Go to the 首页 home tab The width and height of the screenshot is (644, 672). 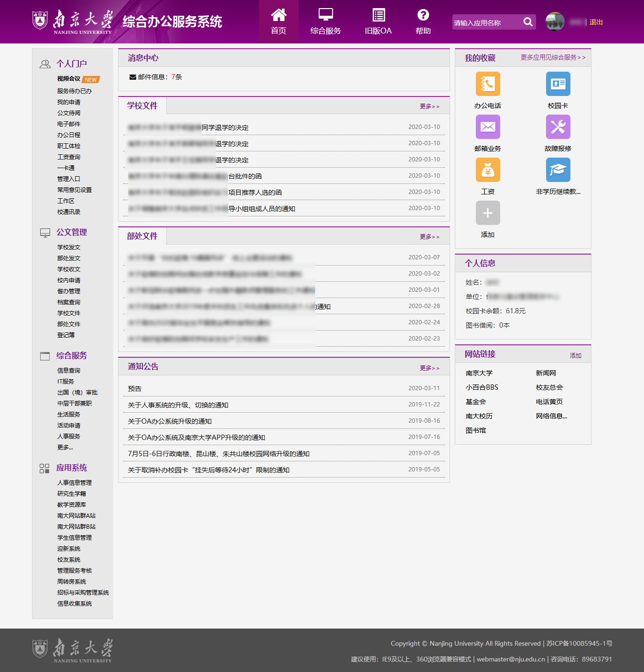pyautogui.click(x=279, y=21)
